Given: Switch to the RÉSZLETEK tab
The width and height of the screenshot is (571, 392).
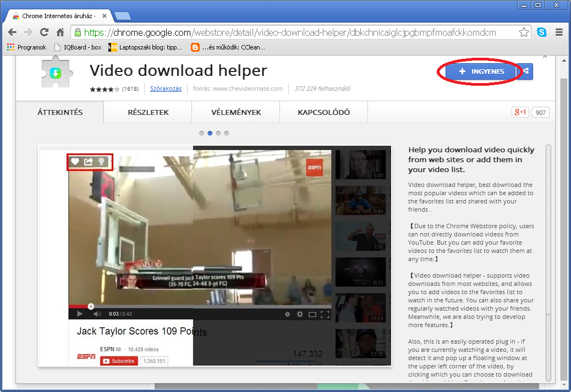Looking at the screenshot, I should tap(148, 112).
